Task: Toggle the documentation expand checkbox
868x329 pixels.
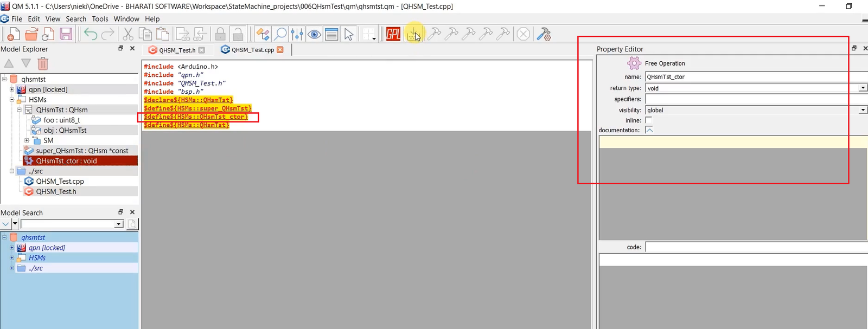Action: pyautogui.click(x=649, y=130)
